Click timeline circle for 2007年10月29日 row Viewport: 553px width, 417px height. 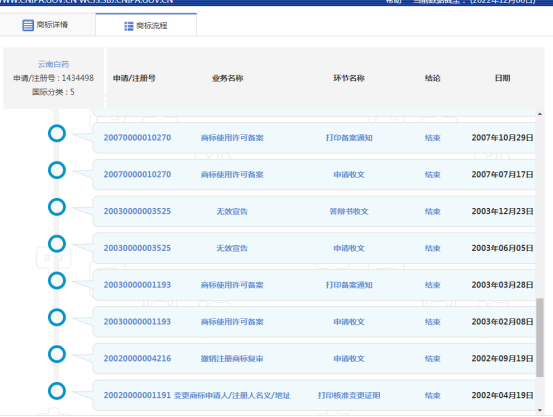coord(57,134)
